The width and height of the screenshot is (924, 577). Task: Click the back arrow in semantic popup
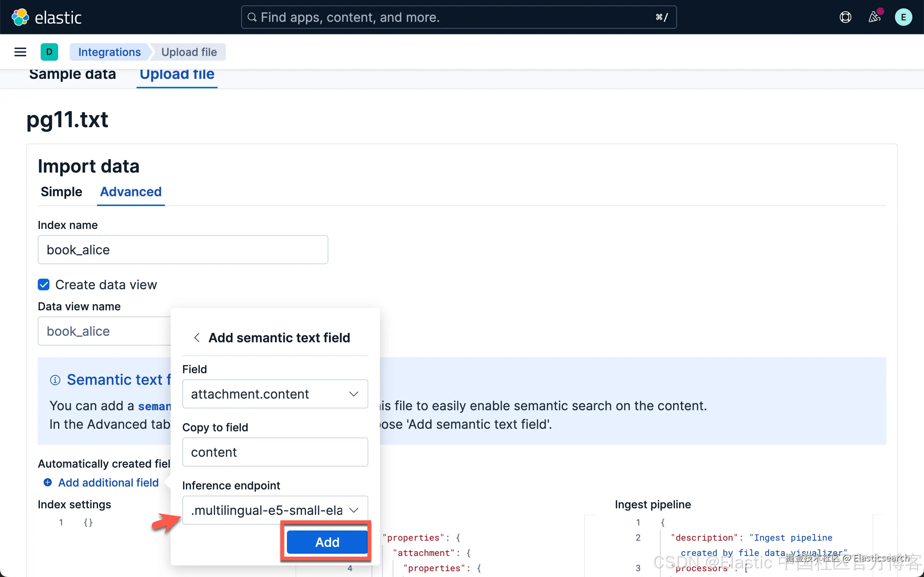[x=197, y=338]
